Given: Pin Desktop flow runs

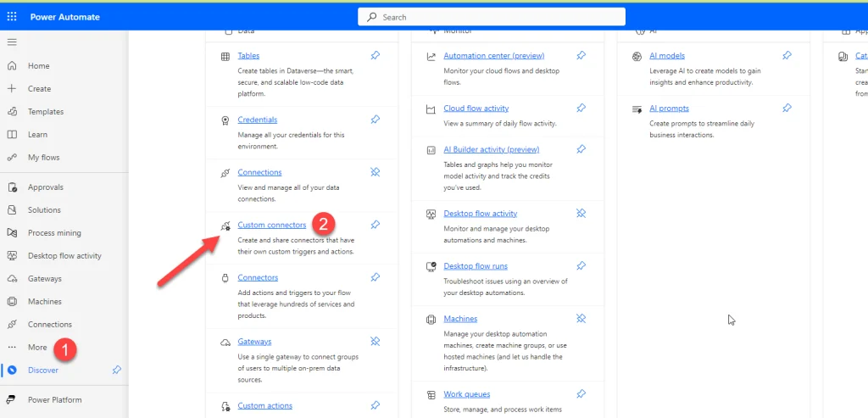Looking at the screenshot, I should point(581,265).
